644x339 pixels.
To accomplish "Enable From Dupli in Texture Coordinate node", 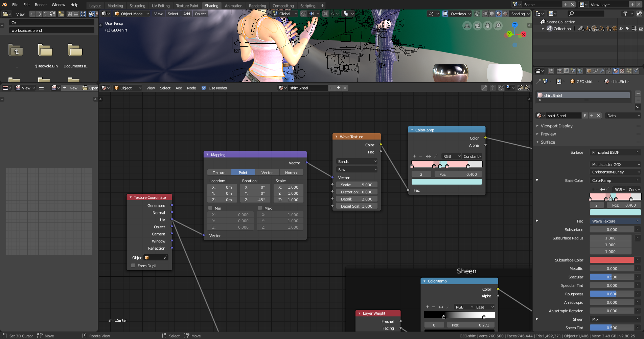I will 133,266.
